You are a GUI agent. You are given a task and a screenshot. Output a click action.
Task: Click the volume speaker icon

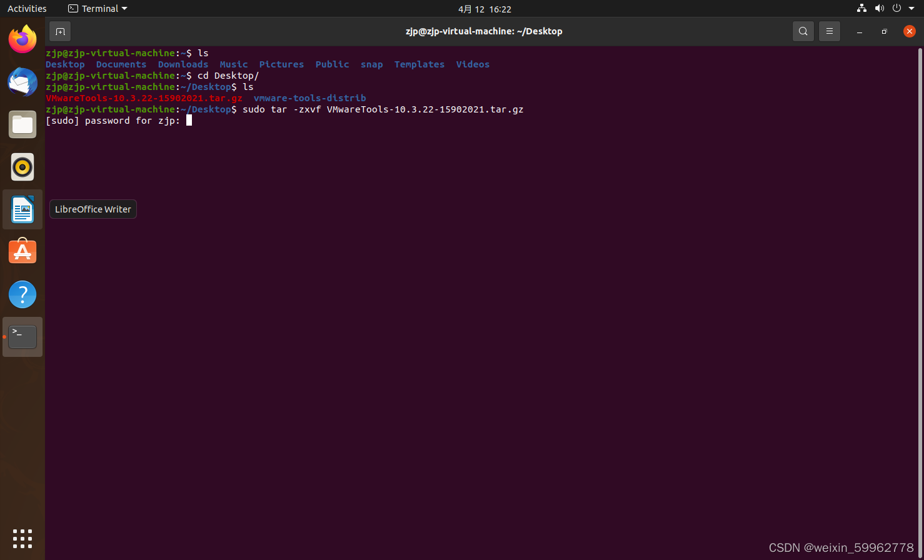pos(879,9)
